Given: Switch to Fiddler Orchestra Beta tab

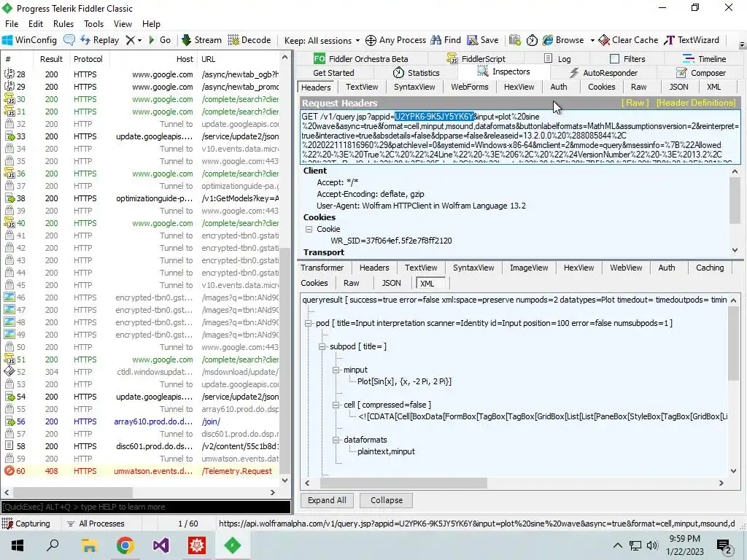Looking at the screenshot, I should tap(360, 58).
